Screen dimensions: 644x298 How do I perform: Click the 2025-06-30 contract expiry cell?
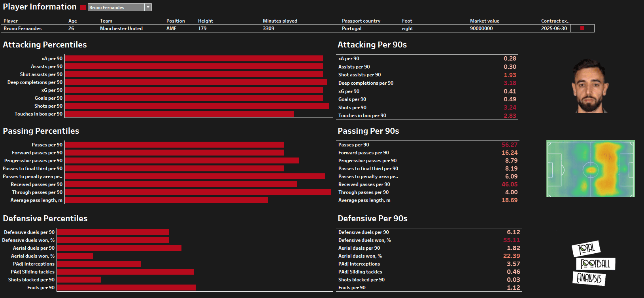[x=554, y=28]
